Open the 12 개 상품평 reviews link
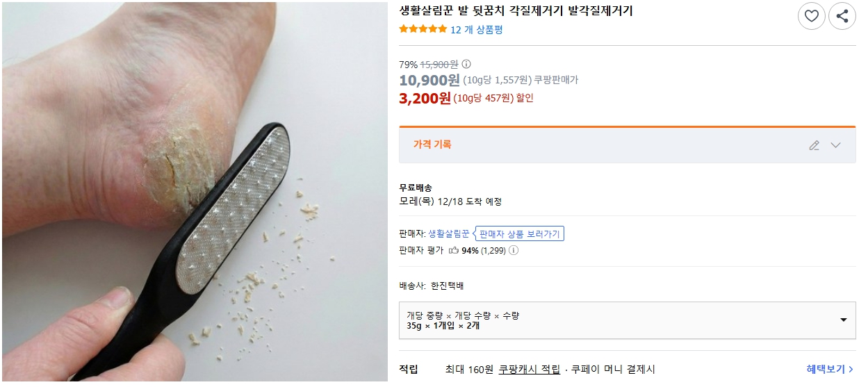868x387 pixels. click(476, 30)
